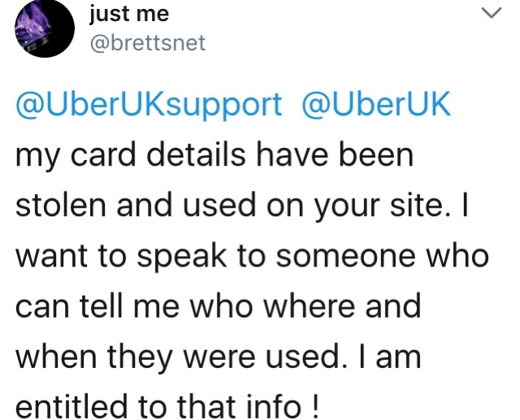Click the word "entitled" in the tweet
This screenshot has width=520, height=420.
click(x=71, y=406)
